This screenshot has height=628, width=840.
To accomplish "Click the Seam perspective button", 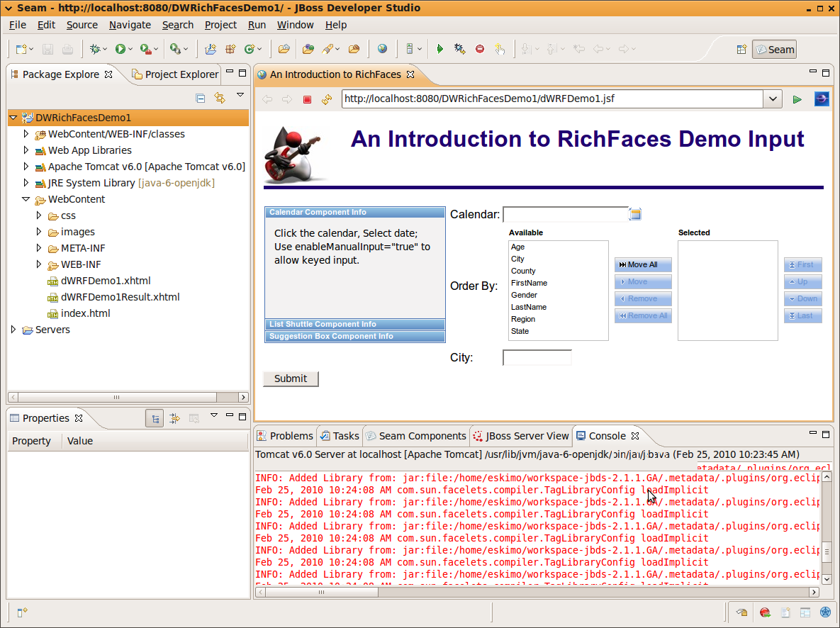I will pos(775,50).
